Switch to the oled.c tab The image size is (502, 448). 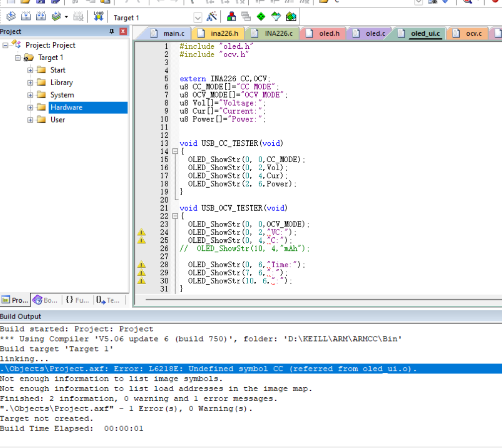tap(370, 33)
